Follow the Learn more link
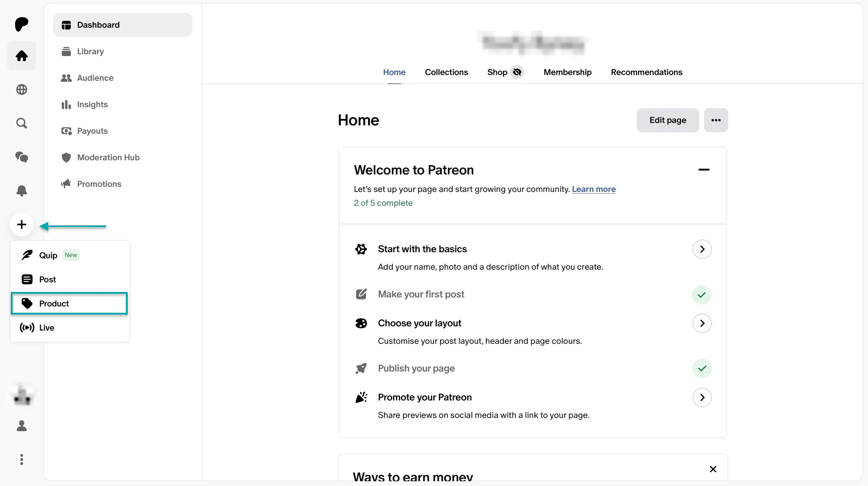 593,189
